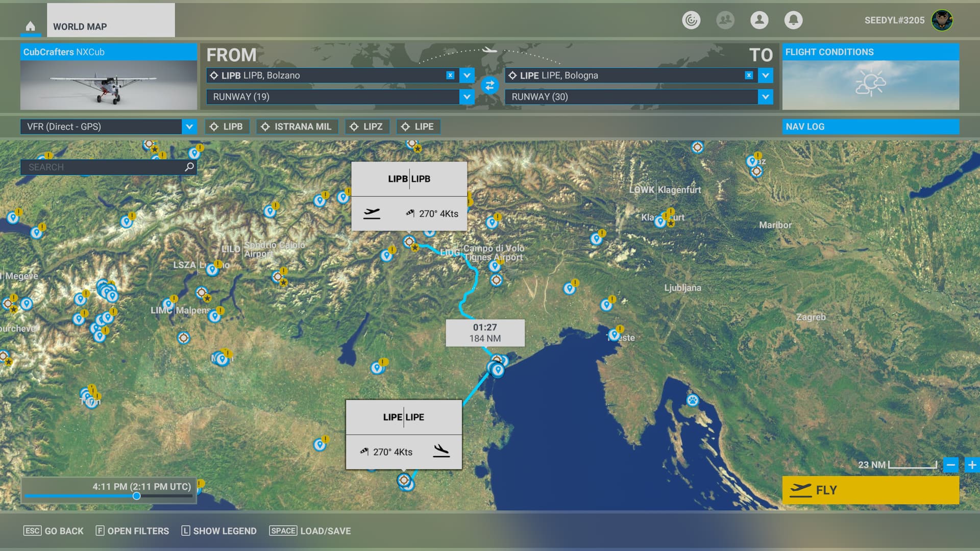Viewport: 980px width, 551px height.
Task: Select the ISTRANA MIL waypoint
Action: (297, 127)
